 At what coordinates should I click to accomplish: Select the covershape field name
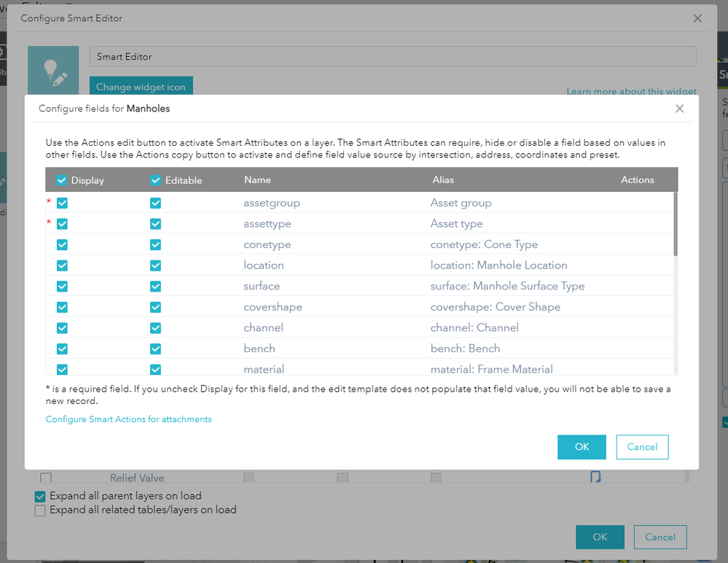pos(273,307)
